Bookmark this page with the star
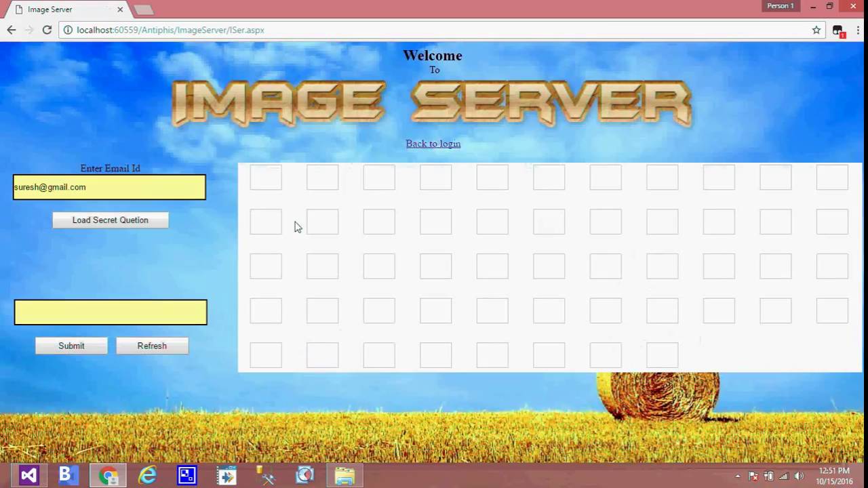This screenshot has width=868, height=488. (x=816, y=30)
